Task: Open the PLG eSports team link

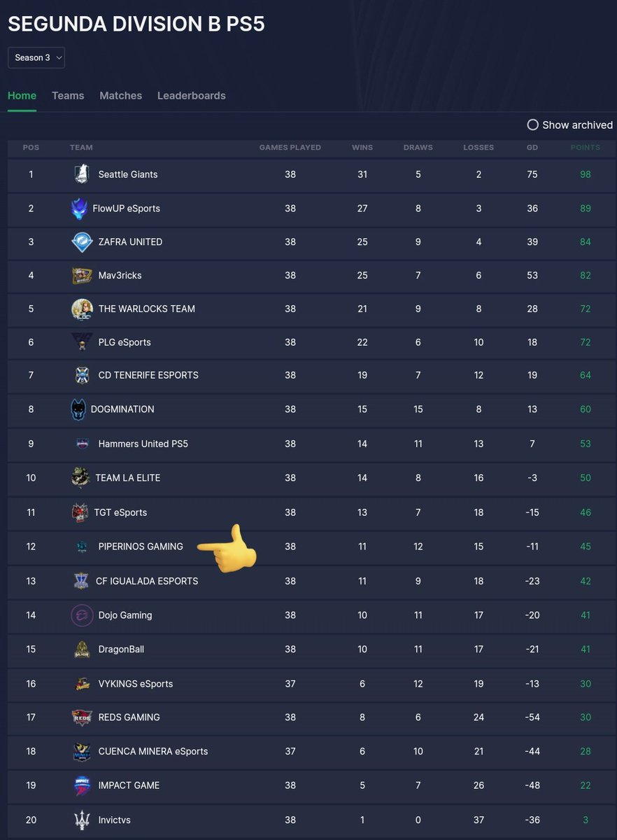Action: 125,342
